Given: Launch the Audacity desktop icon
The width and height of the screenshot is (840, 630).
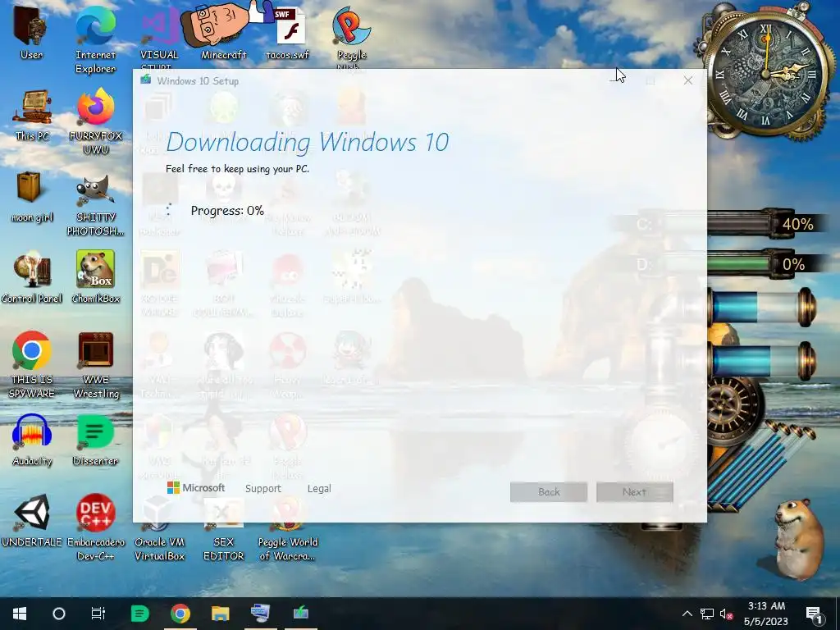Looking at the screenshot, I should tap(32, 440).
